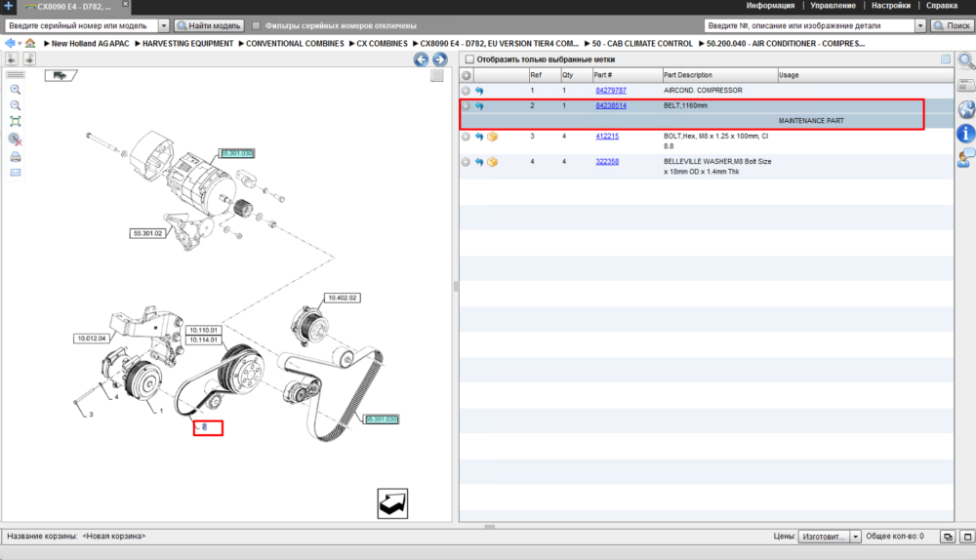976x560 pixels.
Task: Open part number 84279787 link
Action: point(611,91)
